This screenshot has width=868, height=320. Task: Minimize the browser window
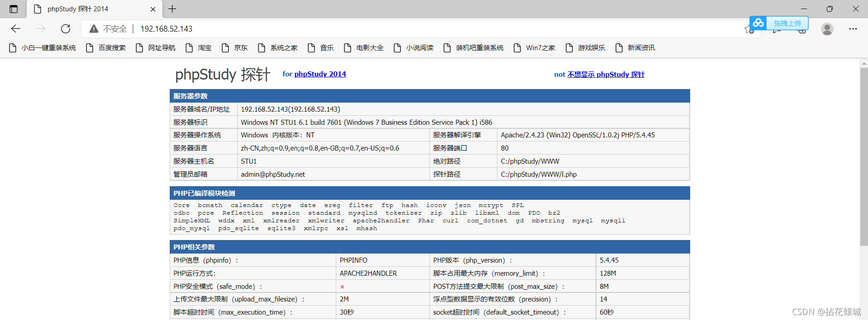(x=804, y=9)
